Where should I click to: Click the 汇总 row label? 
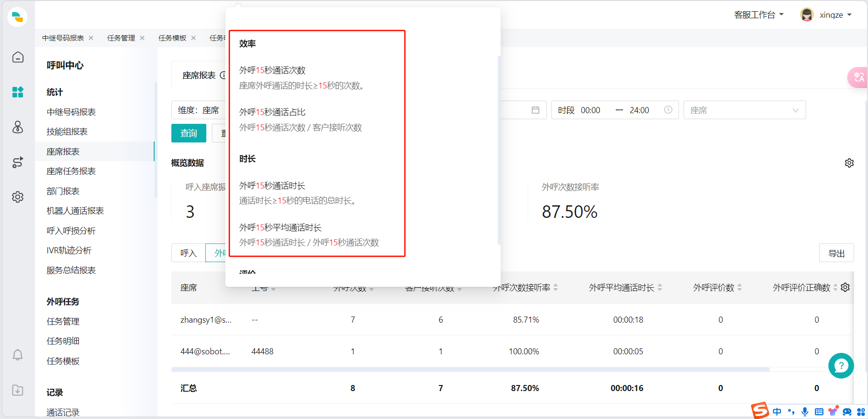click(189, 388)
